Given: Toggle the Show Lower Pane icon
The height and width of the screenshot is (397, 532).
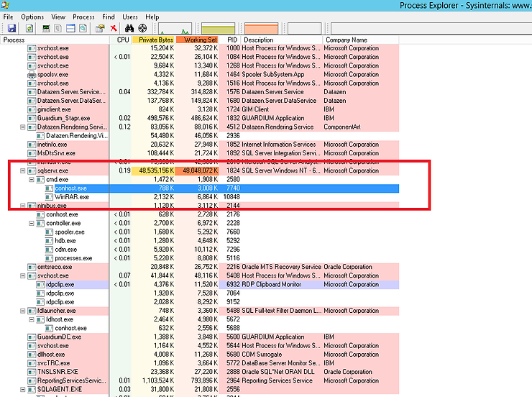Looking at the screenshot, I should (x=70, y=28).
